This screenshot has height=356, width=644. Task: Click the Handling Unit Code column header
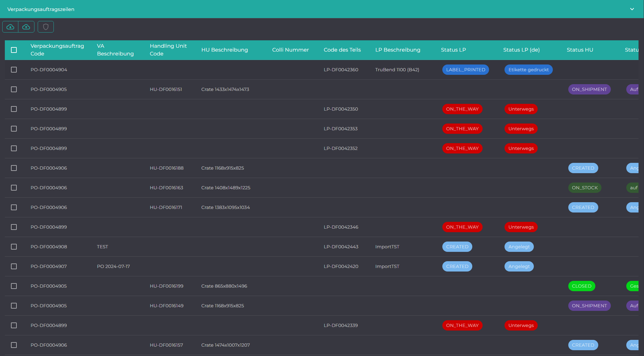pos(168,50)
